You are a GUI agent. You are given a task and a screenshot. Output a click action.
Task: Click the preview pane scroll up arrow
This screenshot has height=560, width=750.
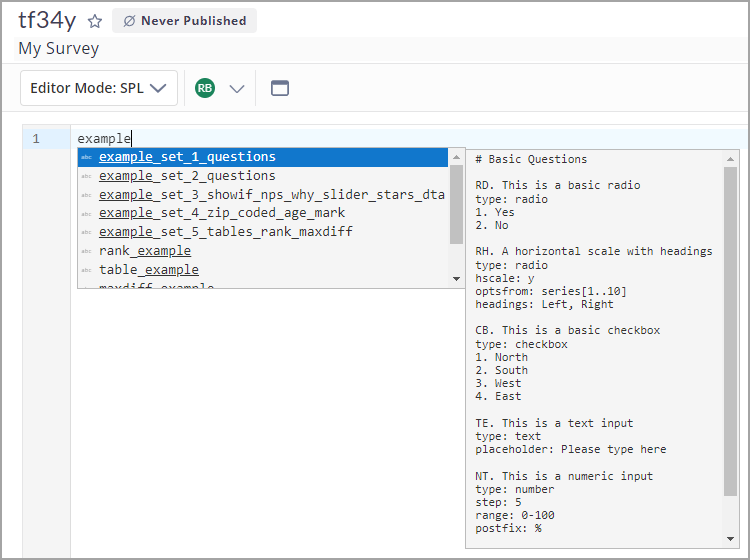pos(730,159)
